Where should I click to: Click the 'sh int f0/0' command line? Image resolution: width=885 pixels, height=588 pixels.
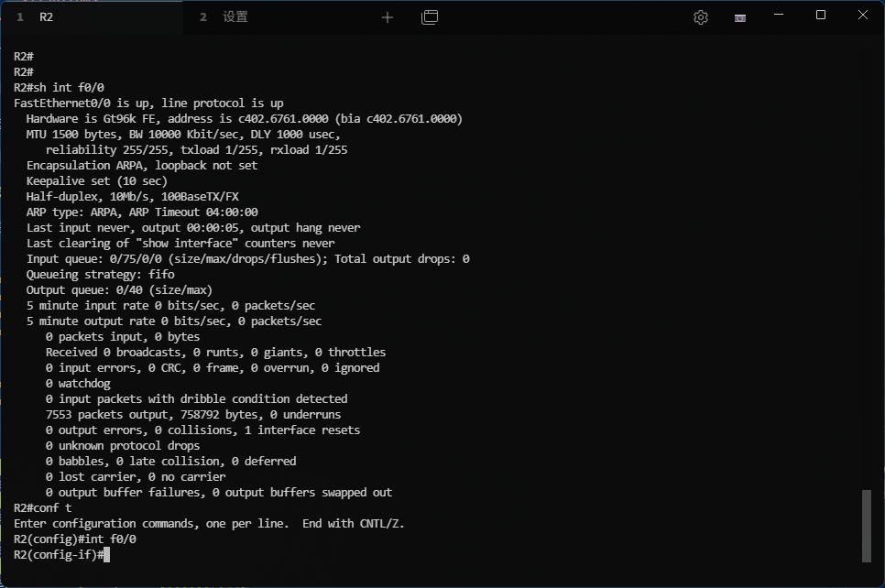coord(59,88)
